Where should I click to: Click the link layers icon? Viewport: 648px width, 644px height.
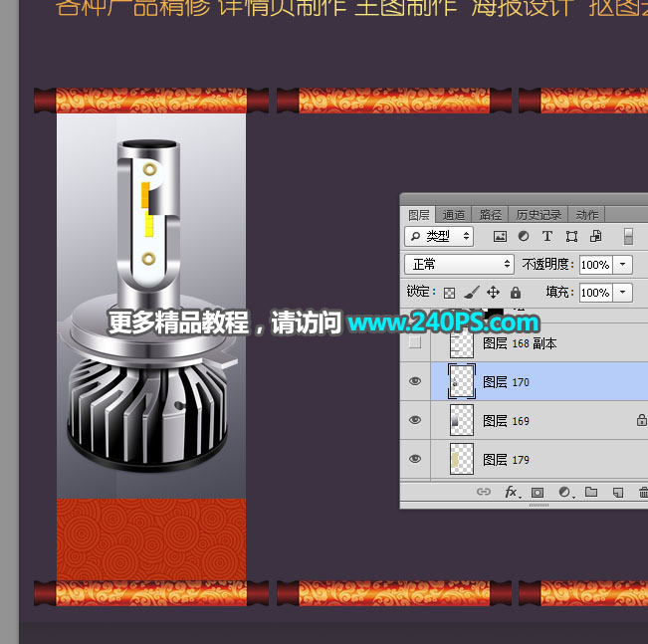click(484, 492)
